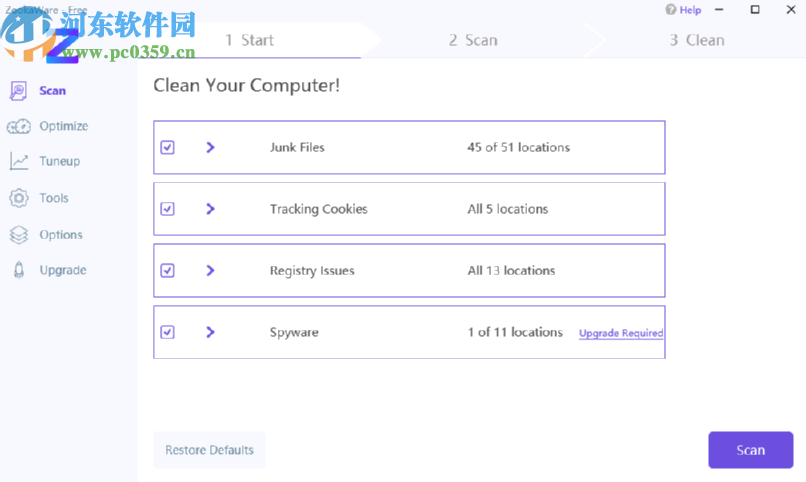Open the Options section
Viewport: 806px width, 482px height.
pos(61,235)
